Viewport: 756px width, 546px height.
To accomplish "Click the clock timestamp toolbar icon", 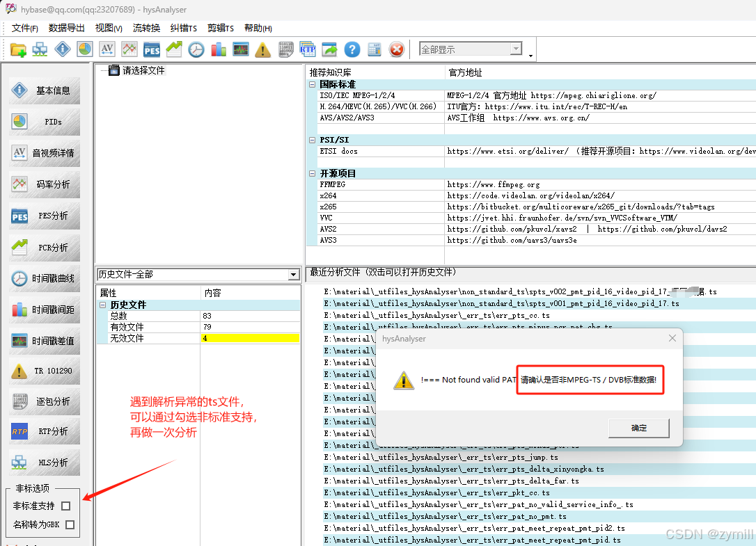I will click(196, 49).
